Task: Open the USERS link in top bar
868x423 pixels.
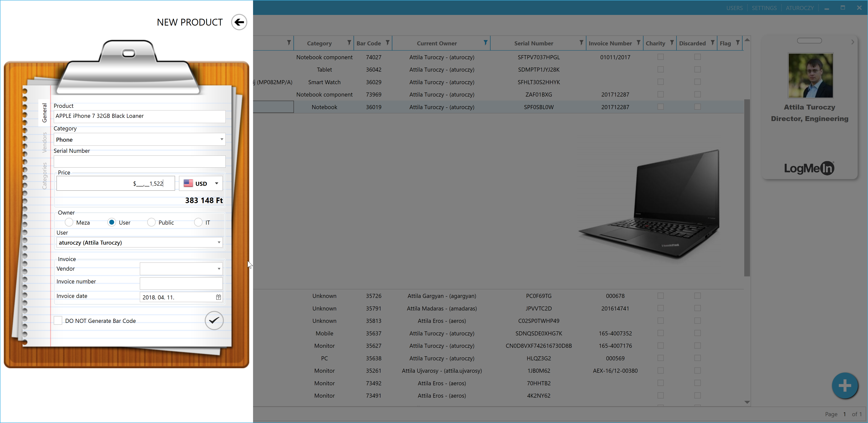Action: tap(734, 8)
